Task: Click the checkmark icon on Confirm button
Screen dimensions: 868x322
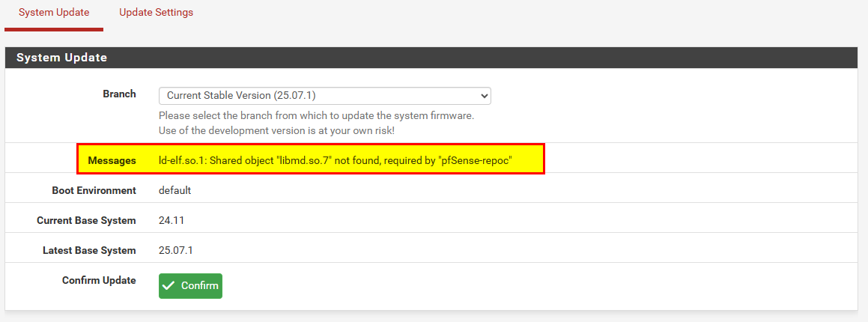Action: [169, 286]
